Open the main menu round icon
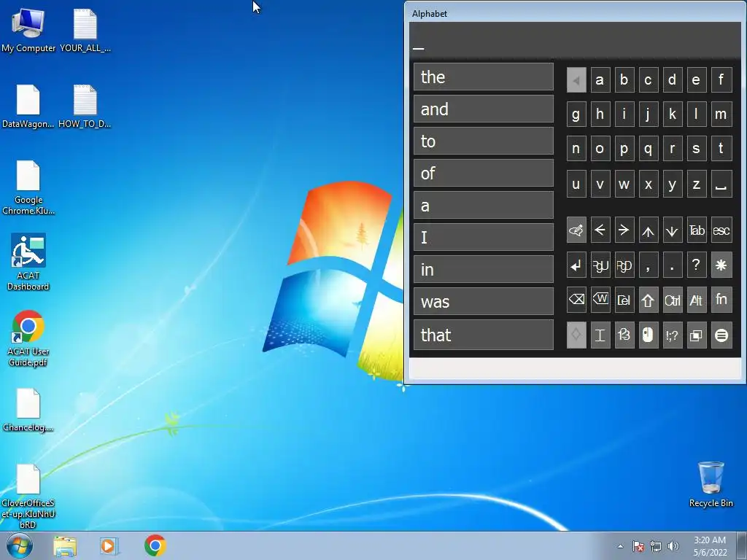 point(721,335)
